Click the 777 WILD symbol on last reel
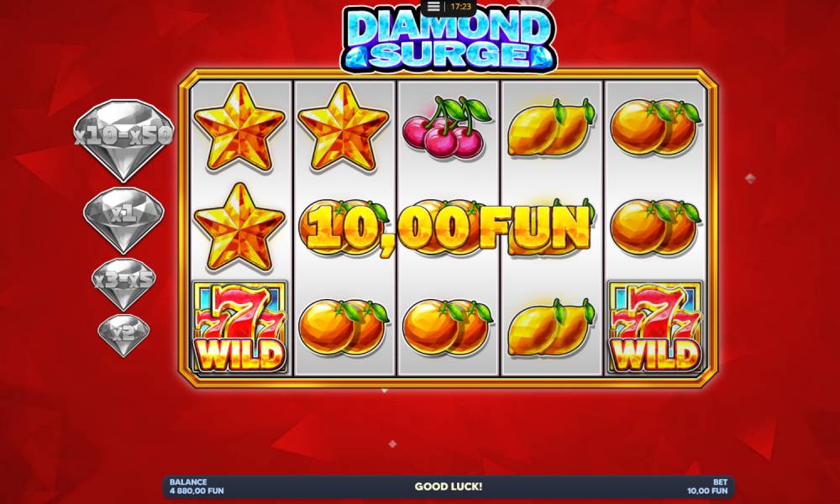 655,327
